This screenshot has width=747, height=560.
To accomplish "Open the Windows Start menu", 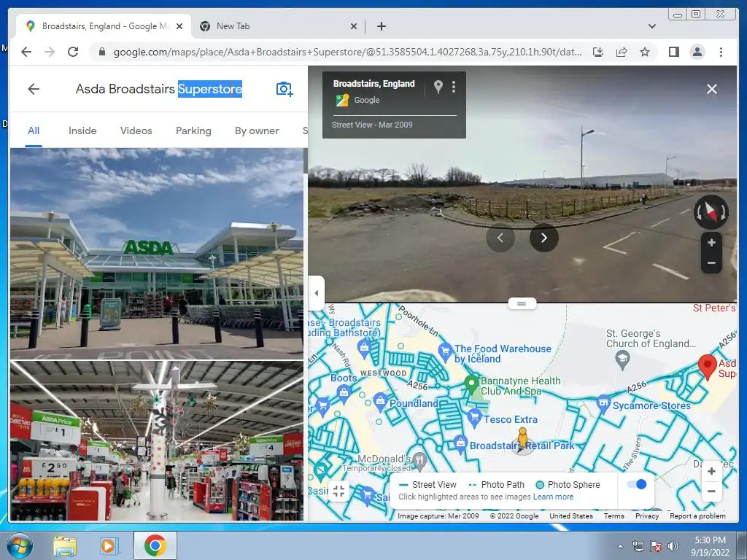I will click(x=20, y=545).
